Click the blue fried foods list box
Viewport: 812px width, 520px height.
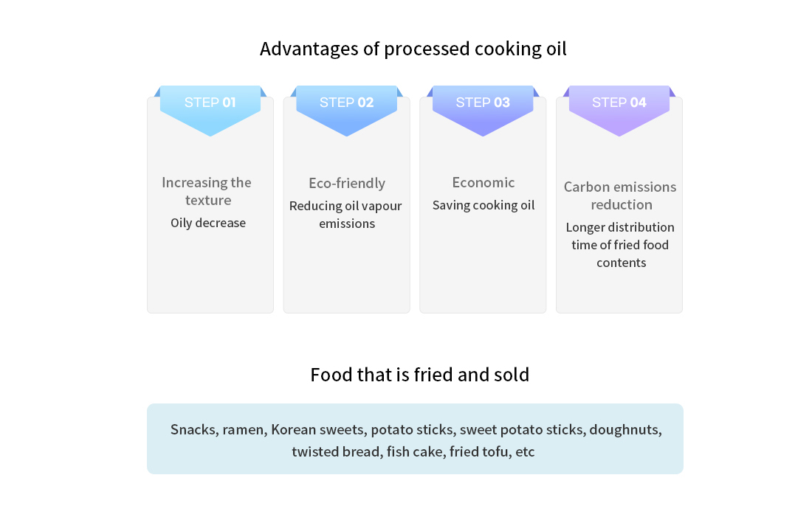click(x=415, y=439)
